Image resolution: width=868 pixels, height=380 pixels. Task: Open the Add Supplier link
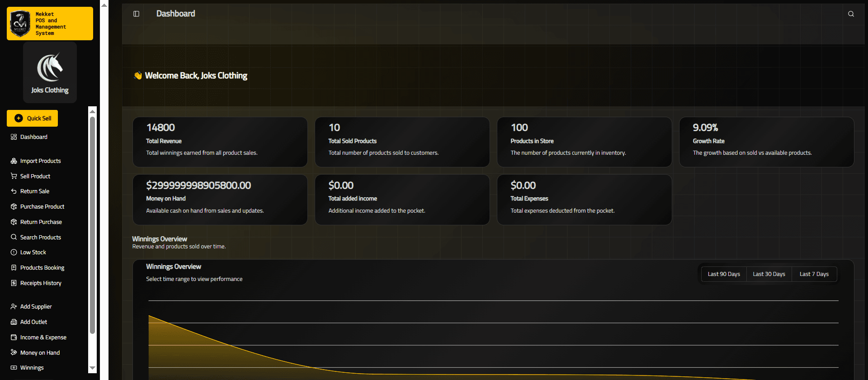pyautogui.click(x=36, y=307)
